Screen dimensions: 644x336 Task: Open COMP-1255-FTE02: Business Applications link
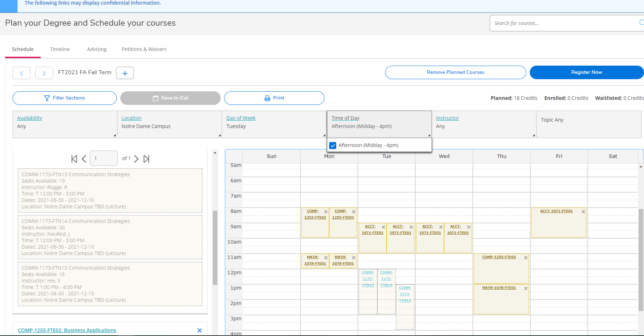[67, 330]
